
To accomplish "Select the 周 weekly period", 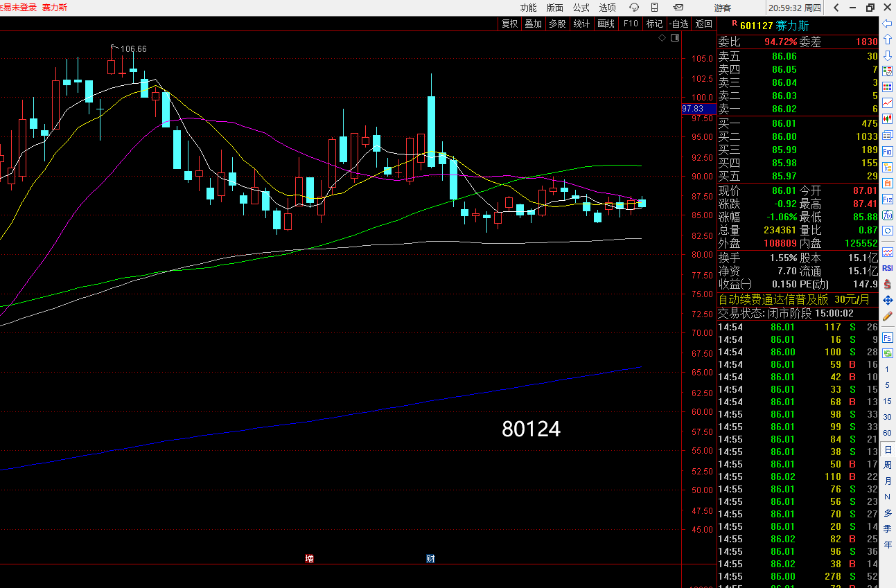I will 887,465.
